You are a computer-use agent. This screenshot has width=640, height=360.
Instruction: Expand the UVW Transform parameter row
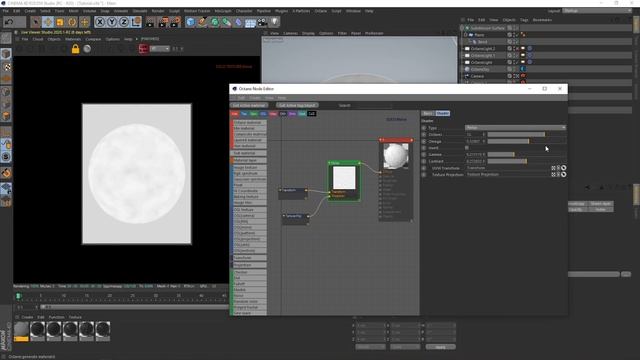(424, 168)
